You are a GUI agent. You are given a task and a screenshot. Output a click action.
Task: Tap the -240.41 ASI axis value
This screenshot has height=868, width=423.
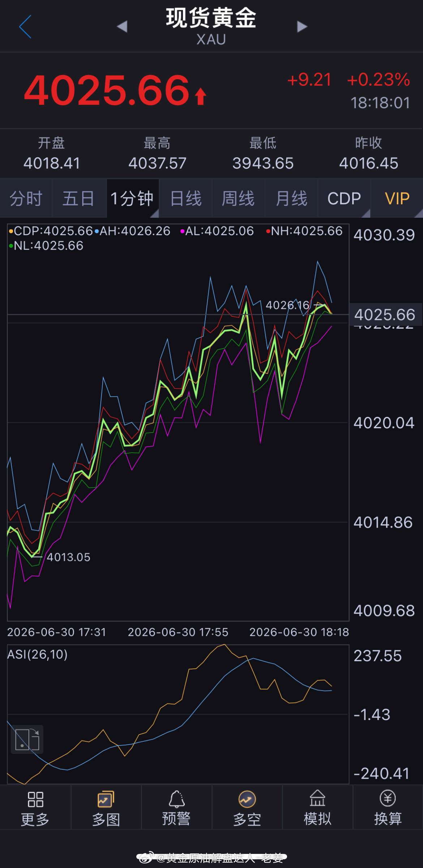click(381, 774)
